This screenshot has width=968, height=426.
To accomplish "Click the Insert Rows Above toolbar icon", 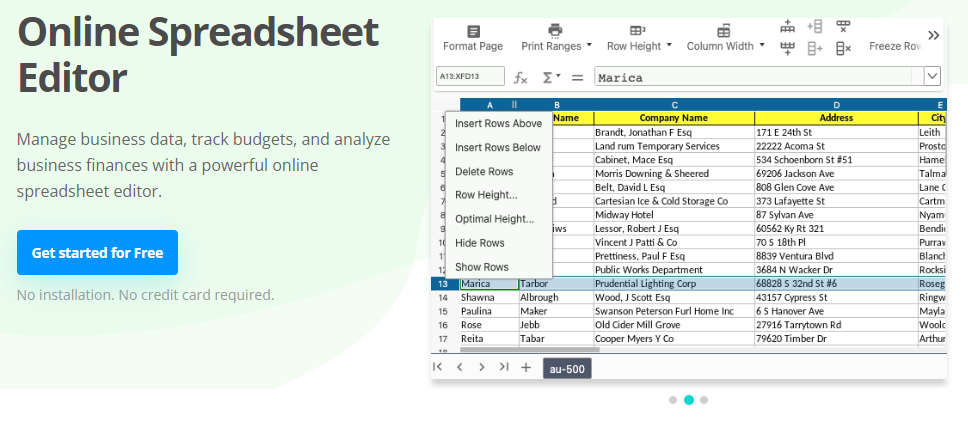I will coord(787,27).
